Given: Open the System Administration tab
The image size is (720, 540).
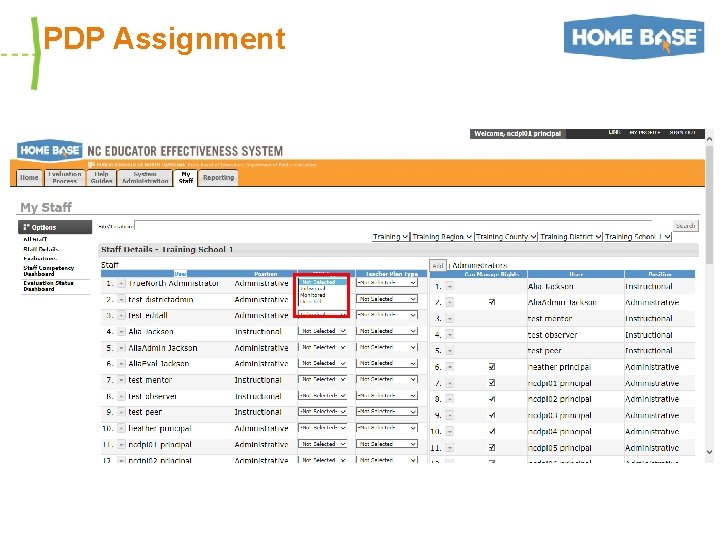Looking at the screenshot, I should (145, 178).
